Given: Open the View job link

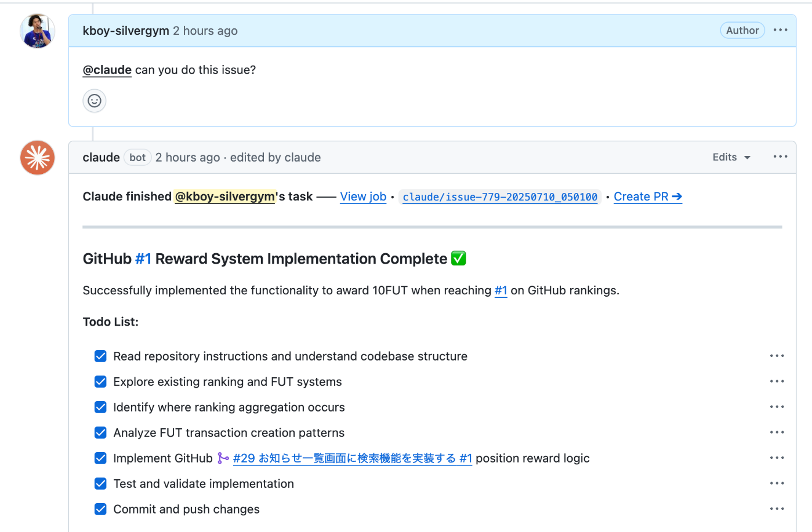Looking at the screenshot, I should 363,197.
